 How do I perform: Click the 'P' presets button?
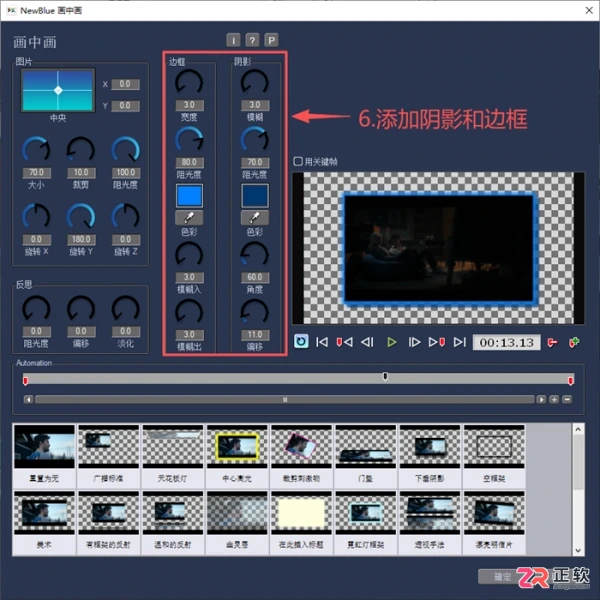coord(271,40)
